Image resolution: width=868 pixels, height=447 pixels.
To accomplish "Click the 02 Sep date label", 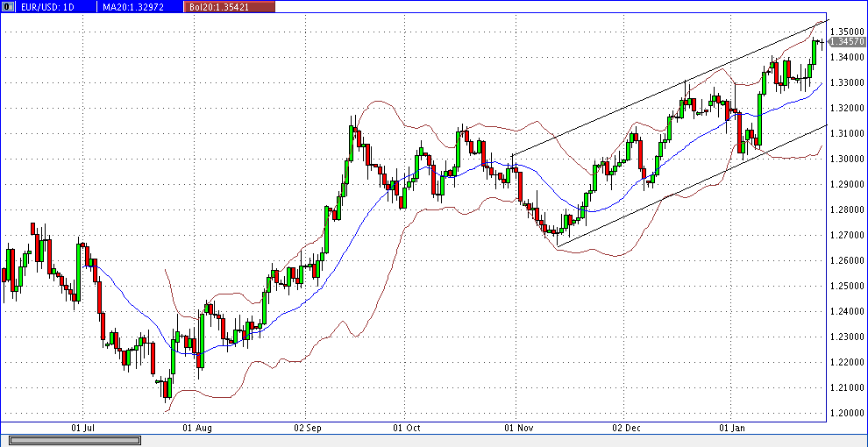I will [308, 428].
